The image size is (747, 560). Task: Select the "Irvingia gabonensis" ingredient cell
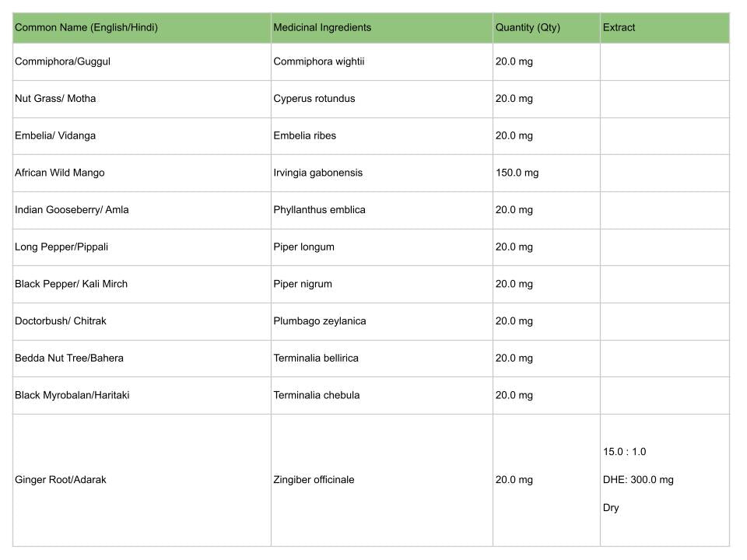317,173
